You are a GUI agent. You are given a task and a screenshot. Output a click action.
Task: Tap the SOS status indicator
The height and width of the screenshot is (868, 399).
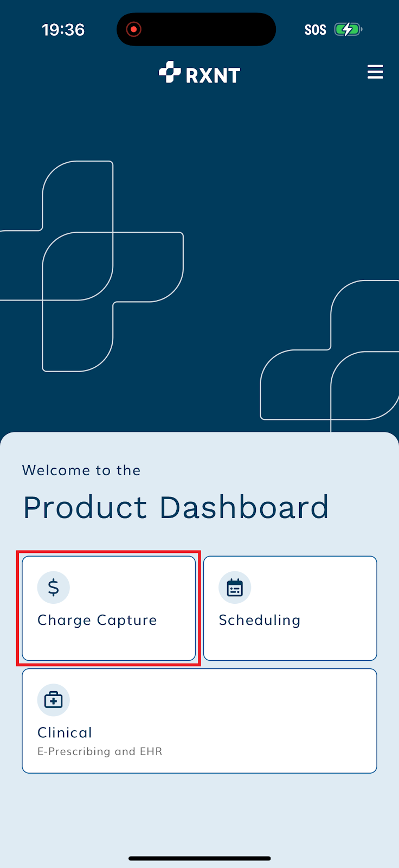click(316, 30)
